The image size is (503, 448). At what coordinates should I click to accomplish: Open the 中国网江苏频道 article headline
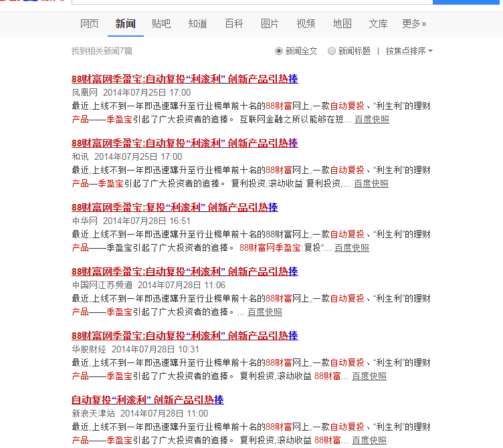pyautogui.click(x=185, y=271)
